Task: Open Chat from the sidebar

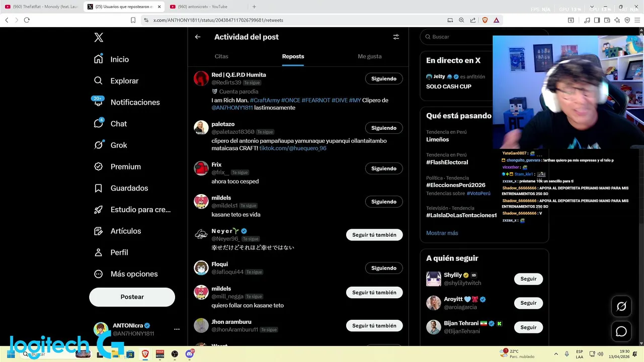Action: [x=110, y=124]
